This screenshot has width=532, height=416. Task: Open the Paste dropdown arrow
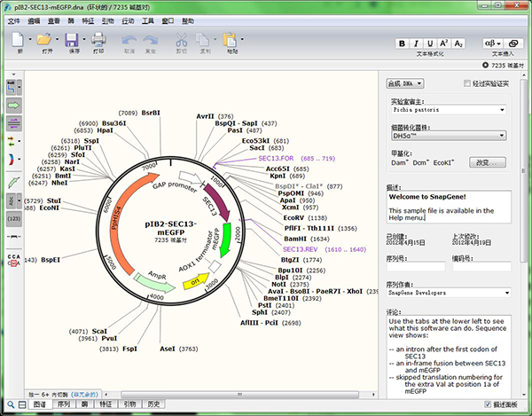point(242,39)
